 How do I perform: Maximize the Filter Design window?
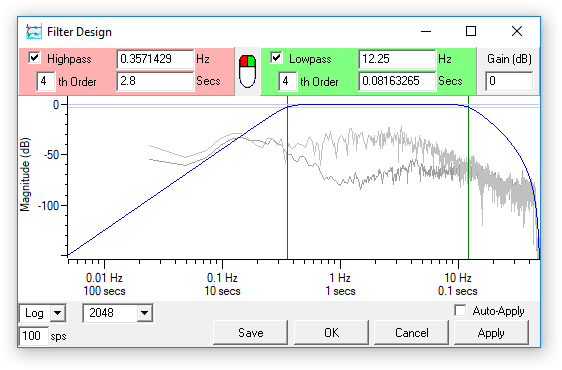pos(471,31)
